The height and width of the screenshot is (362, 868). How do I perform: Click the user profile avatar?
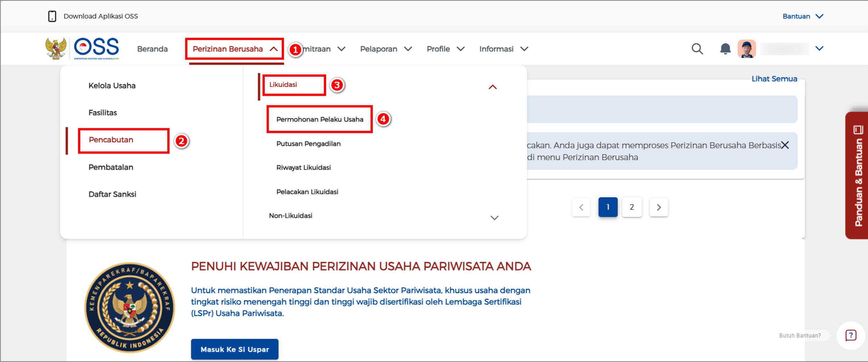(x=747, y=49)
